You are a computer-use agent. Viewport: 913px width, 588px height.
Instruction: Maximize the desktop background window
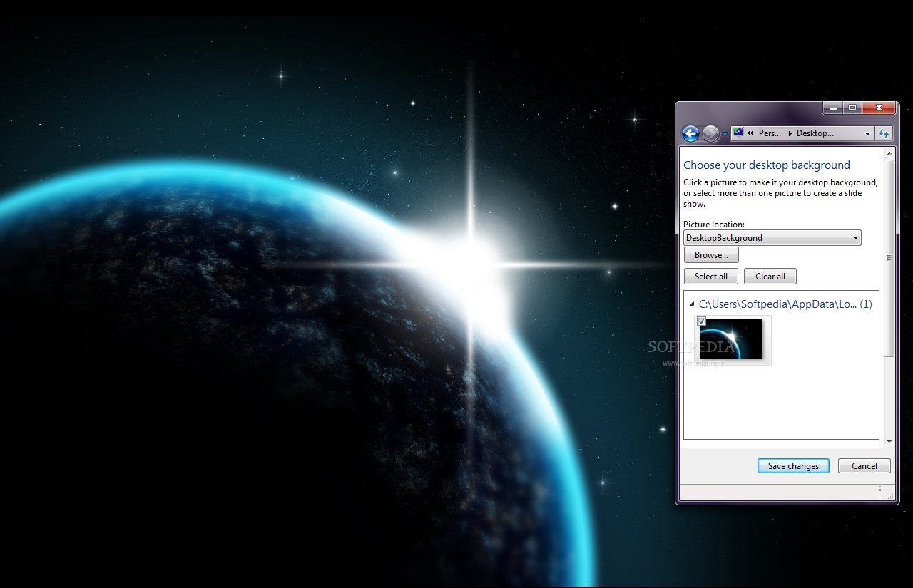coord(852,108)
